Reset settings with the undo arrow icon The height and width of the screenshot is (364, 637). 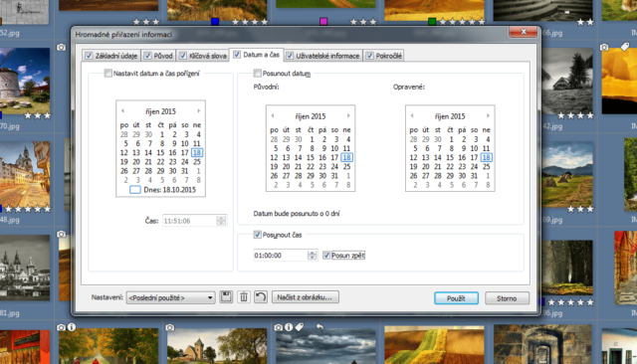(261, 297)
